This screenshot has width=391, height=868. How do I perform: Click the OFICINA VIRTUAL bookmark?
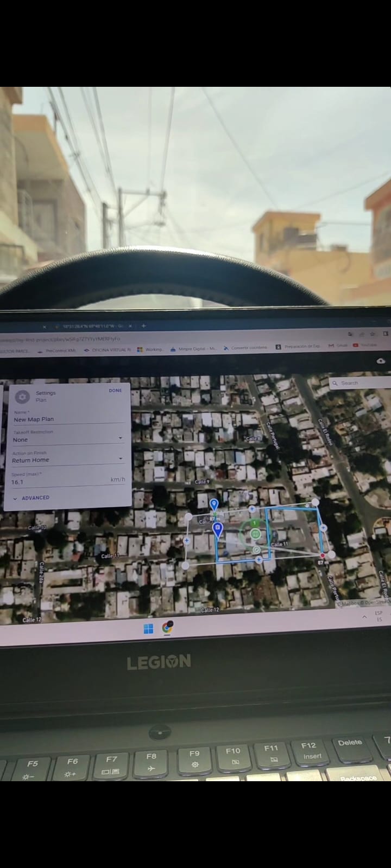click(x=108, y=350)
